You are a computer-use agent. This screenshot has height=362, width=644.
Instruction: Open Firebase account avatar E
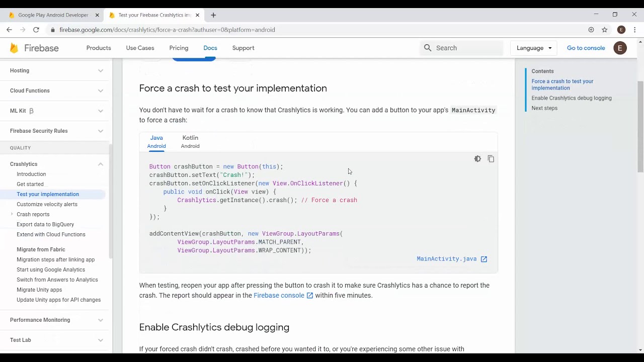pos(620,48)
